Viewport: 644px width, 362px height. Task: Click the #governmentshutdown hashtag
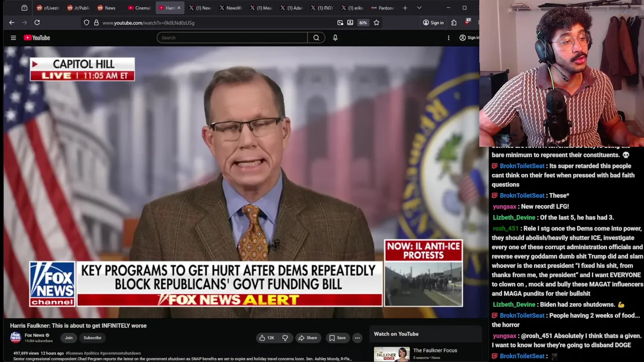pos(121,353)
